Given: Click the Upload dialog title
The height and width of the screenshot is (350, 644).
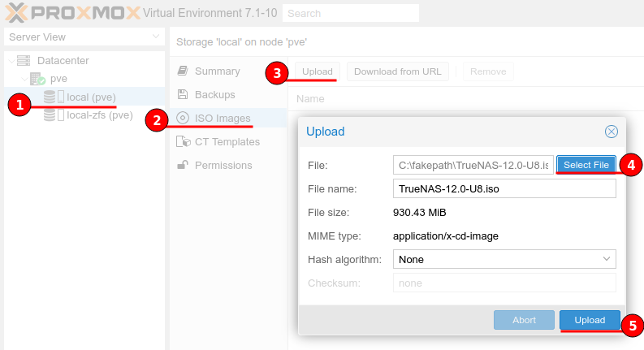Looking at the screenshot, I should pos(326,132).
